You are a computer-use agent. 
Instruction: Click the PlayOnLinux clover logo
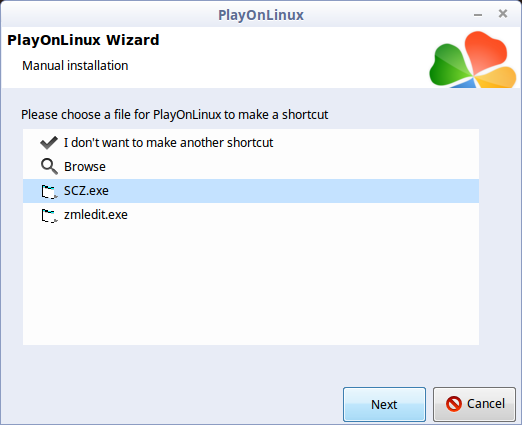click(473, 59)
